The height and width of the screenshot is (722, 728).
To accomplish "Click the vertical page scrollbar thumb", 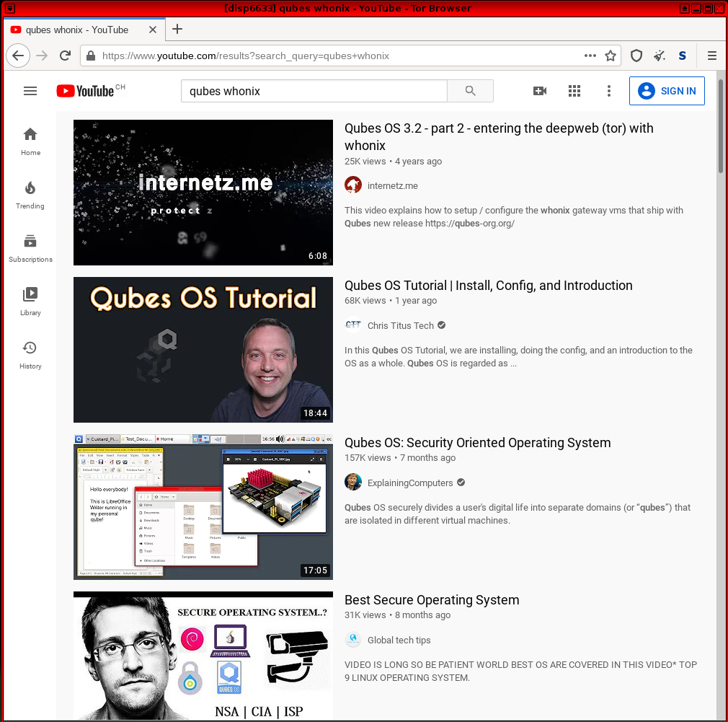I will coord(721,123).
